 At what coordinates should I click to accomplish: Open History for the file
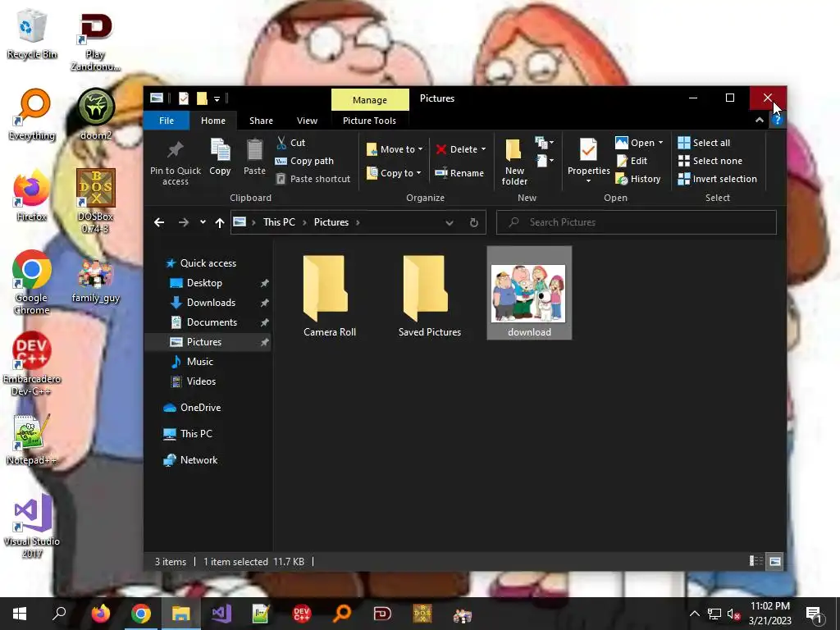638,179
